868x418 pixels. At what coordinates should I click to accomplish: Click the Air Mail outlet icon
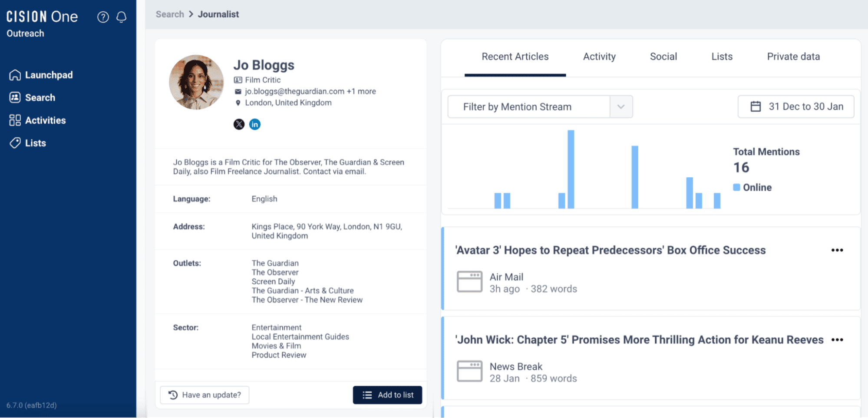click(x=469, y=282)
